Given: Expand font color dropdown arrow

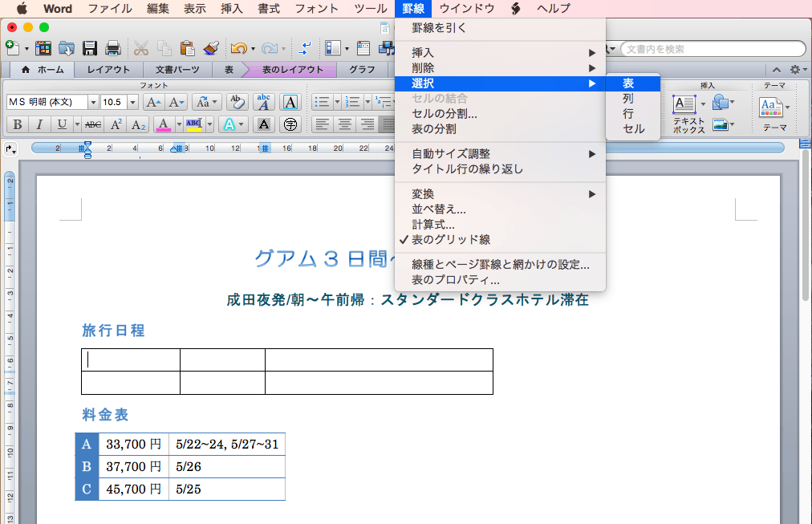Looking at the screenshot, I should (x=179, y=124).
